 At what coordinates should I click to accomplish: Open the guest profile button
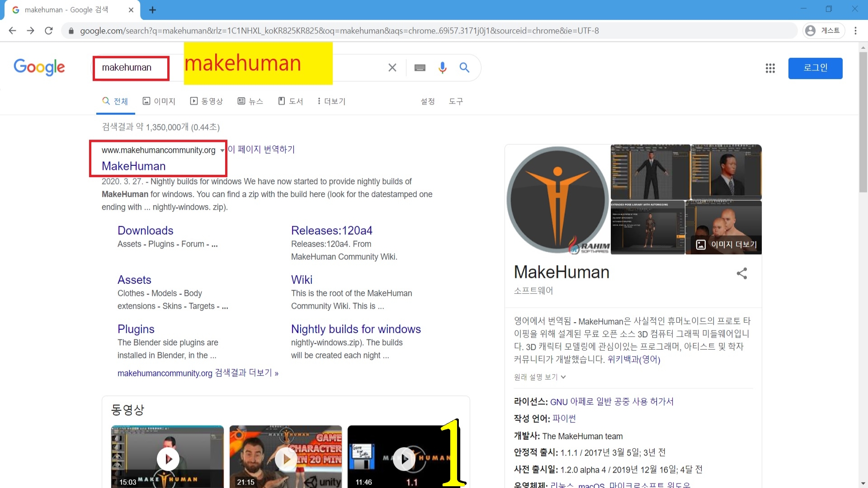click(824, 31)
